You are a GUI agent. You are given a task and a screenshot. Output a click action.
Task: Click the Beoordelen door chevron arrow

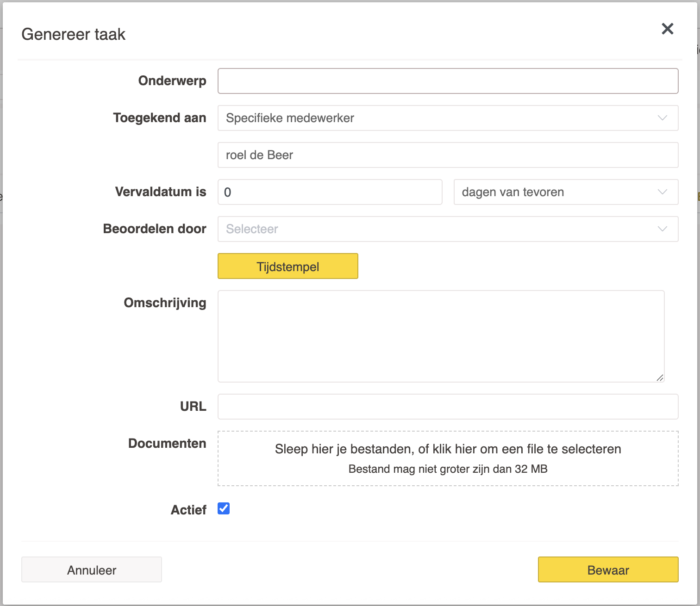662,229
